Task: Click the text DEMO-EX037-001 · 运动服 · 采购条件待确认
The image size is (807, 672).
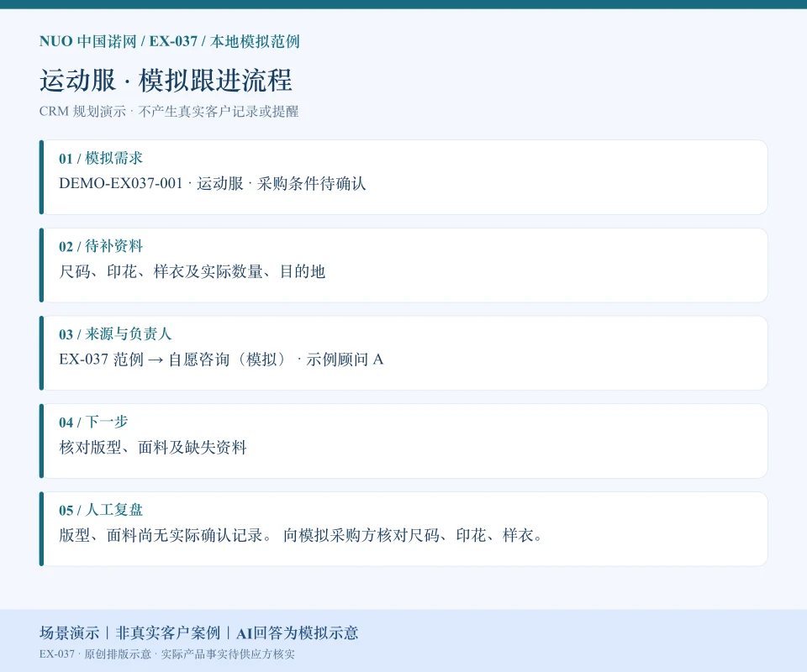Action: click(x=212, y=184)
